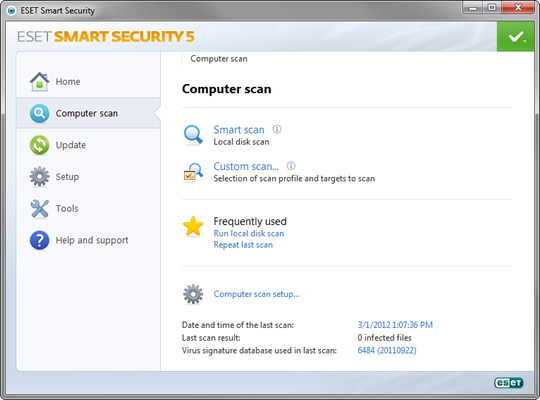The height and width of the screenshot is (400, 540).
Task: Click Repeat last scan link
Action: tap(243, 245)
